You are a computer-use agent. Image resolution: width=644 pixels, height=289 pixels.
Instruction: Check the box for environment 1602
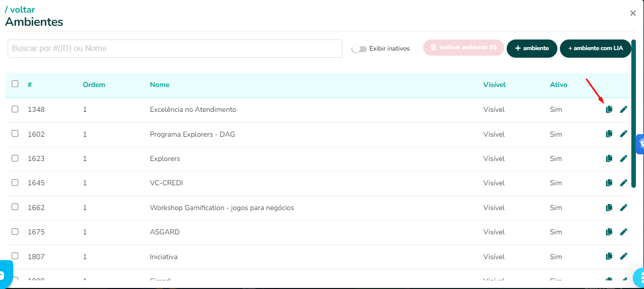(x=15, y=134)
